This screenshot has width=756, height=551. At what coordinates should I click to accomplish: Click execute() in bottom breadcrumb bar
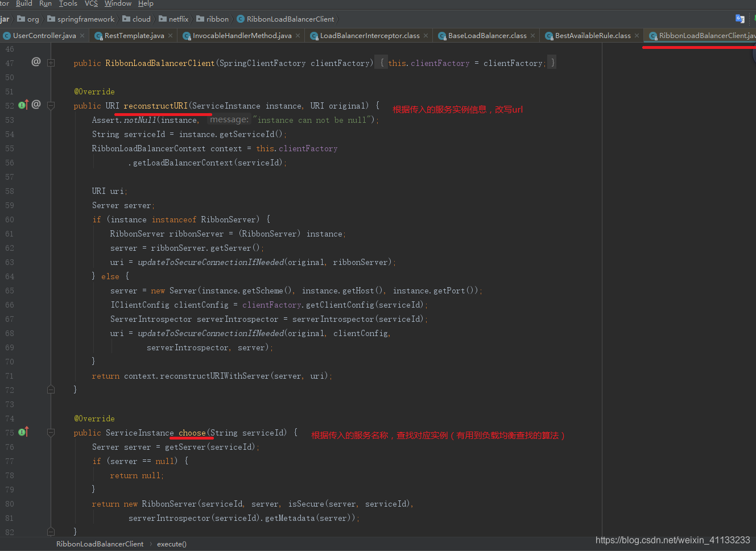click(x=172, y=544)
